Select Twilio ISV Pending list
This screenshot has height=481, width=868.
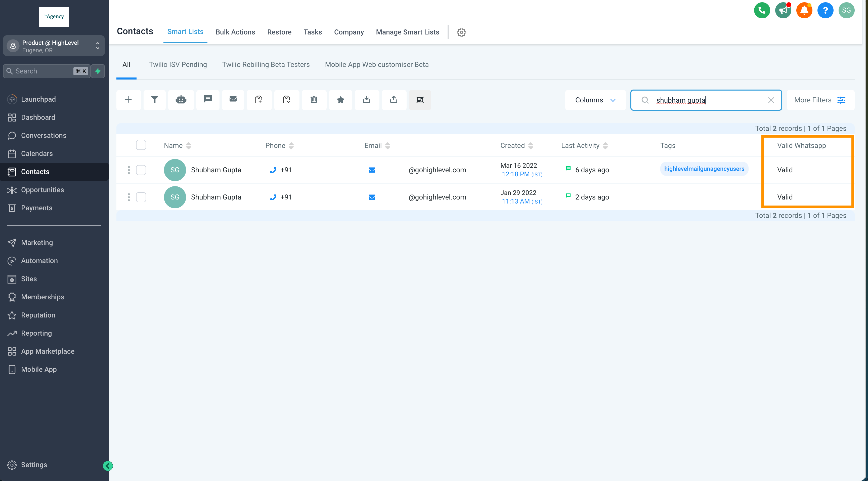(178, 65)
